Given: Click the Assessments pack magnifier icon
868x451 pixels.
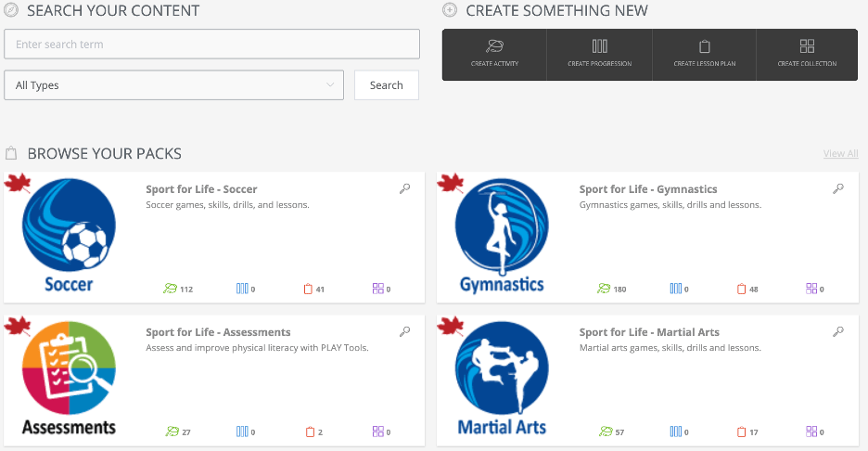Looking at the screenshot, I should coord(404,331).
